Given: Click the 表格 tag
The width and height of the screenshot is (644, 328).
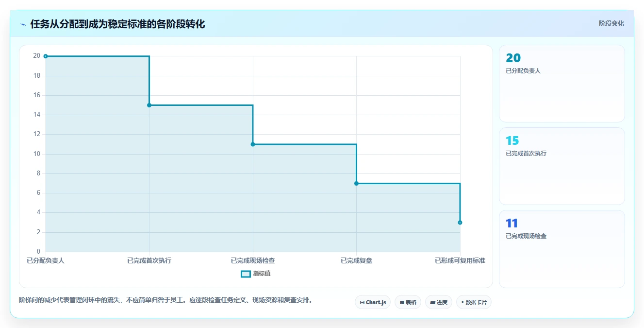Looking at the screenshot, I should [408, 302].
